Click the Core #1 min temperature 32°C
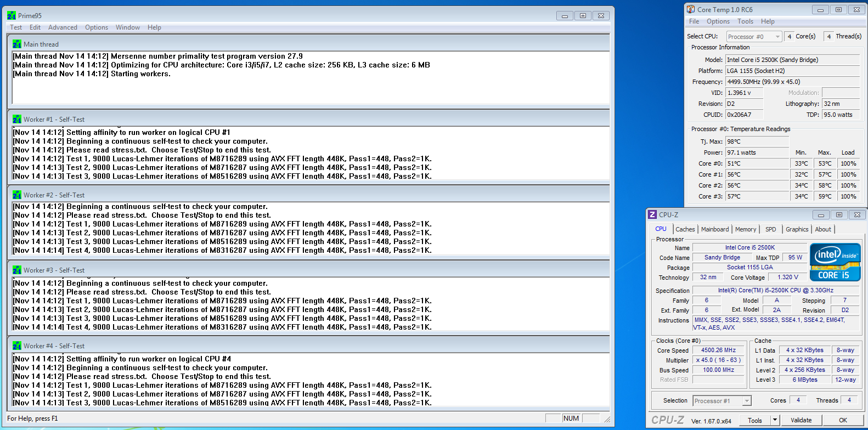The height and width of the screenshot is (430, 868). coord(801,174)
